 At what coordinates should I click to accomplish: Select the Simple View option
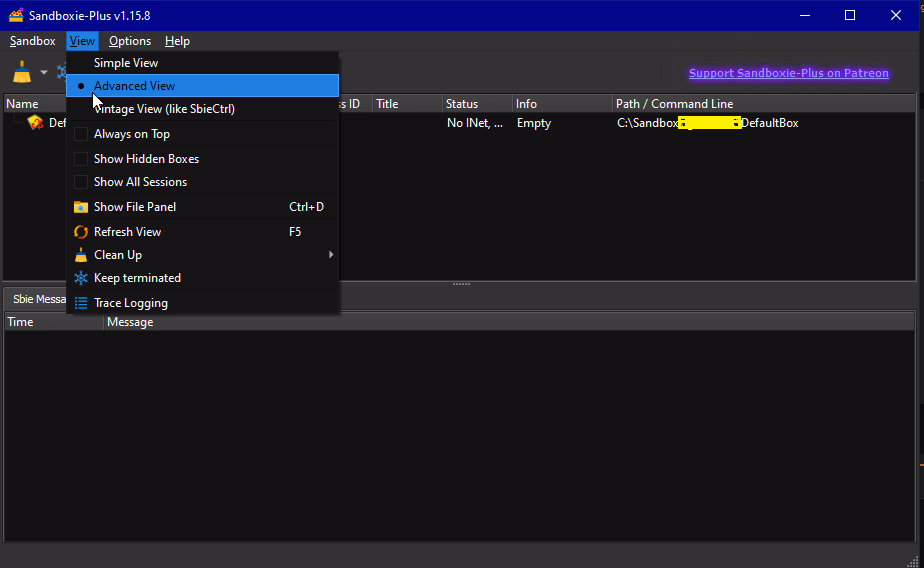(x=126, y=63)
